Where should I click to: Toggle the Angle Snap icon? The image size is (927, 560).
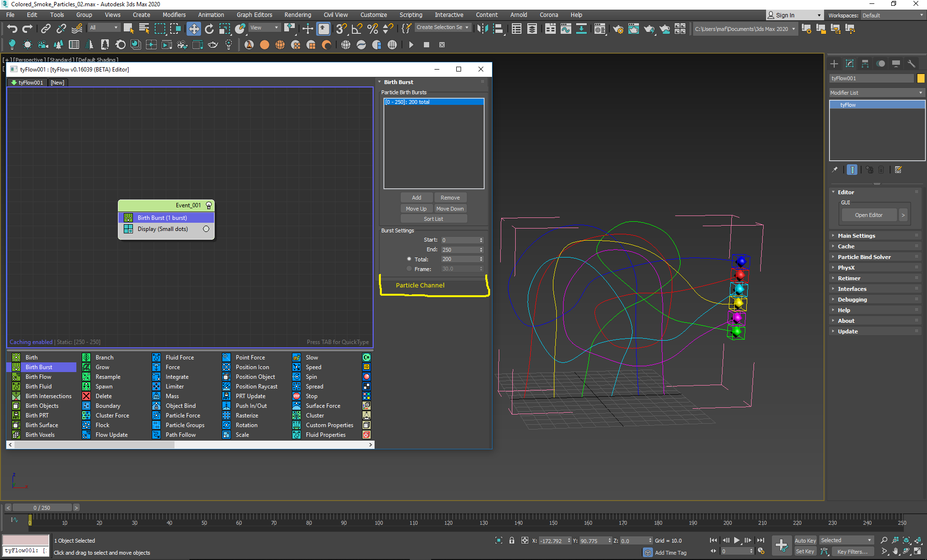click(357, 29)
